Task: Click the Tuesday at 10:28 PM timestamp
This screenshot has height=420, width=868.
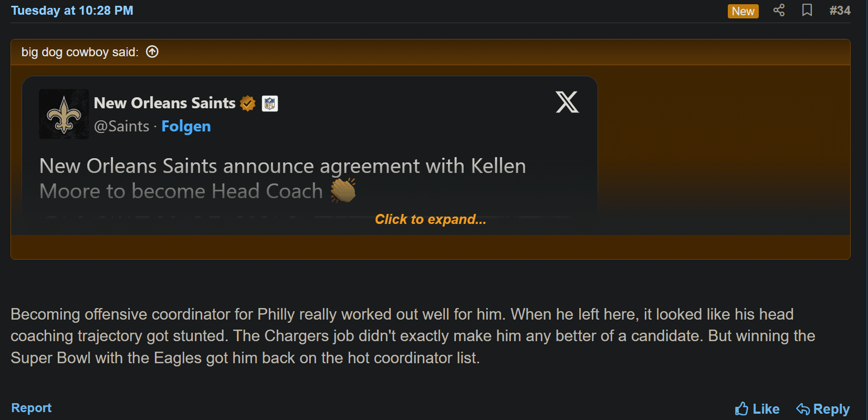Action: coord(72,11)
